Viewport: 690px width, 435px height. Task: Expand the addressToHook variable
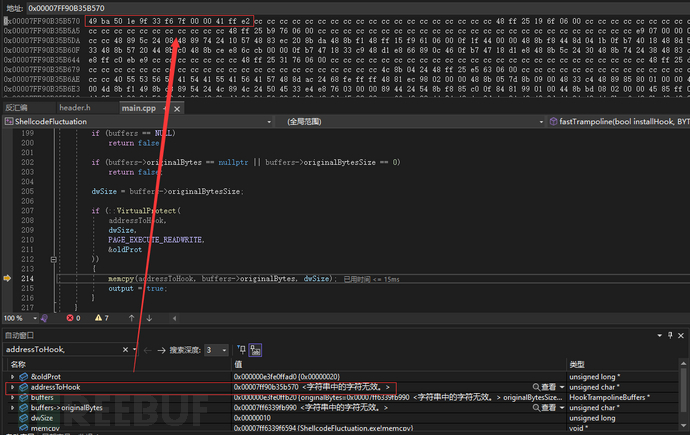[11, 387]
